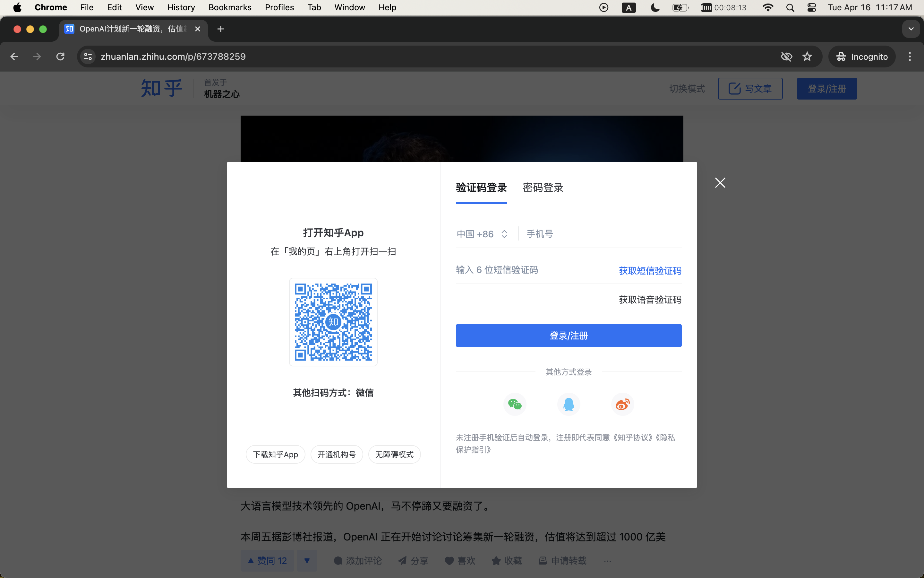Click the tracking protection eye icon
The height and width of the screenshot is (578, 924).
(787, 57)
